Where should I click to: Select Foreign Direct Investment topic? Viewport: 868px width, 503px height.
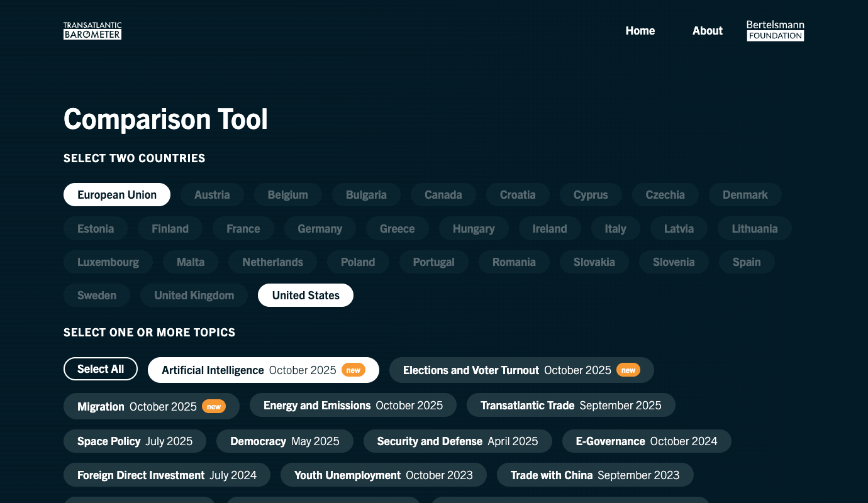[x=167, y=475]
